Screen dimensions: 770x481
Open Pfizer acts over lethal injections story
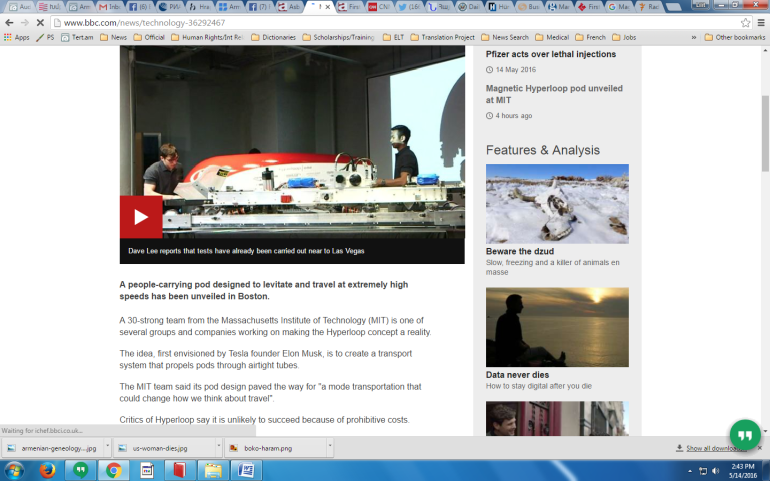coord(550,54)
